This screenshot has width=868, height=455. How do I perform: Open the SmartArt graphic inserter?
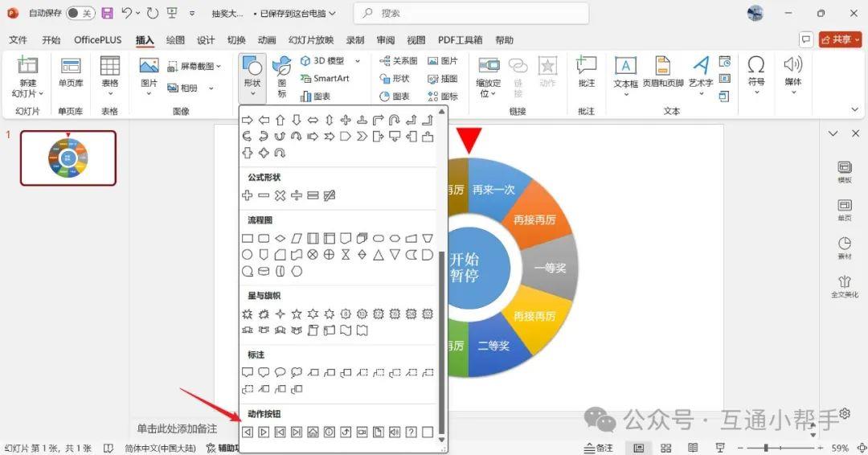click(x=325, y=79)
